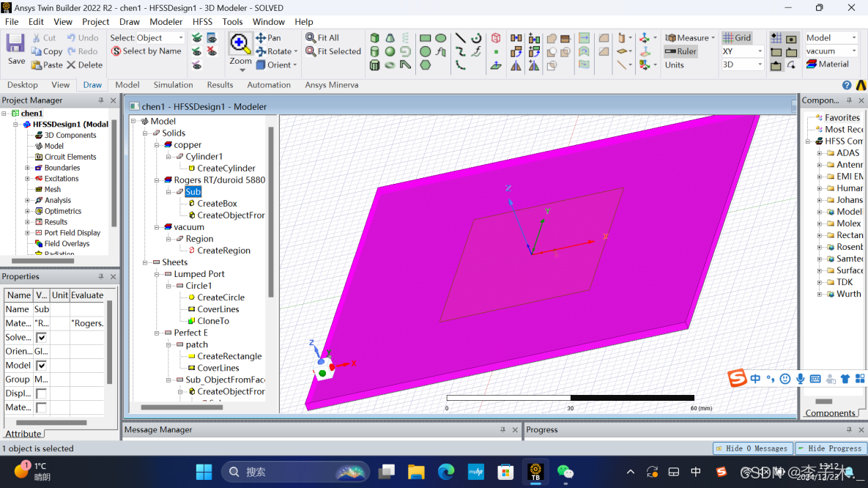Select the Draw sphere tool
This screenshot has width=868, height=488.
390,51
